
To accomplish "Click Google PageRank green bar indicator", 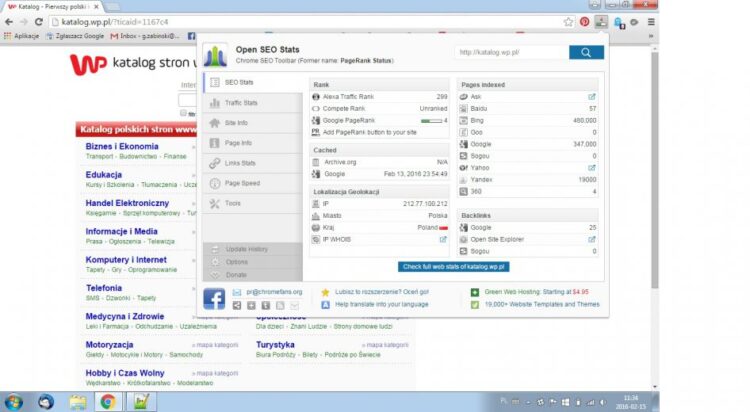I will click(431, 121).
